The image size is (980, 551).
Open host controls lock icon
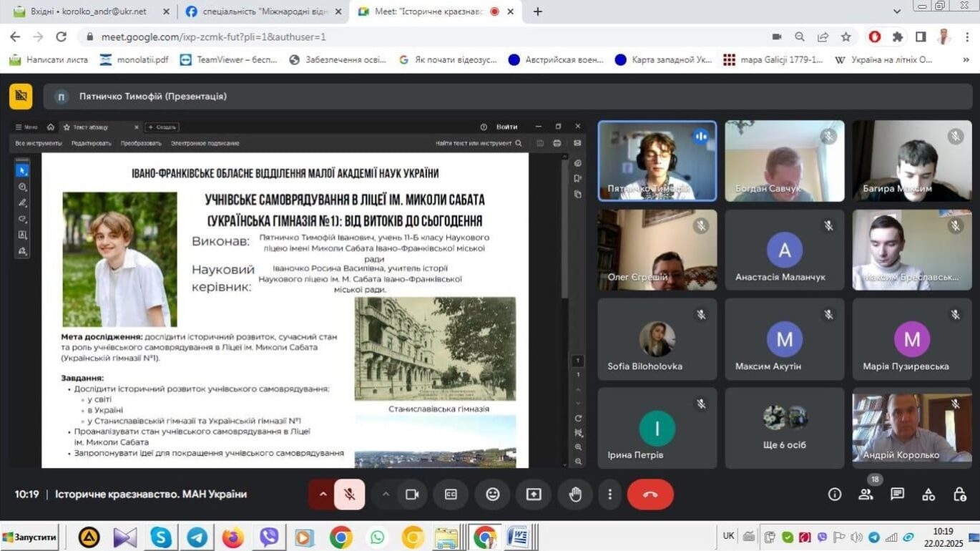[x=960, y=494]
